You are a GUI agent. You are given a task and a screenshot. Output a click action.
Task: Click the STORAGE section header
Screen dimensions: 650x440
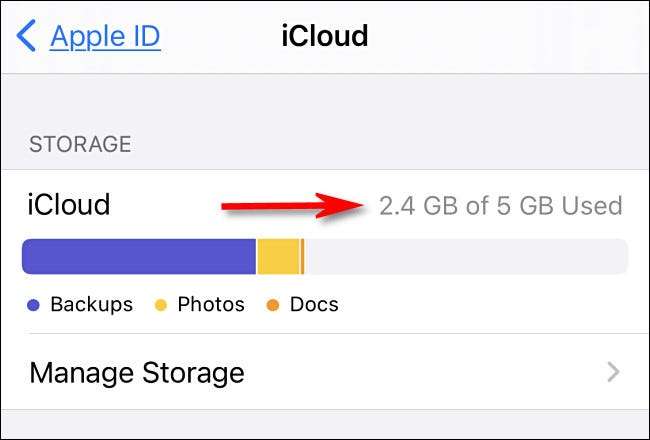(80, 144)
